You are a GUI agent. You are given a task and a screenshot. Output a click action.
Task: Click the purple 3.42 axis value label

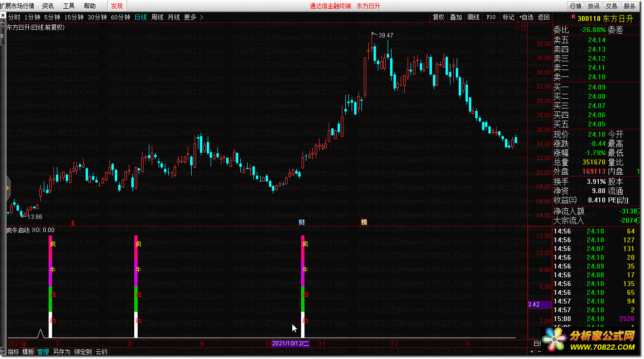click(x=539, y=305)
